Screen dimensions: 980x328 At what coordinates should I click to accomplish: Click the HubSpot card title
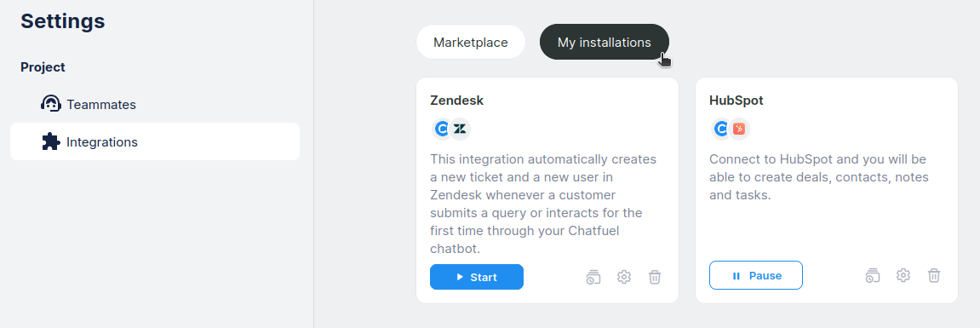pos(736,101)
